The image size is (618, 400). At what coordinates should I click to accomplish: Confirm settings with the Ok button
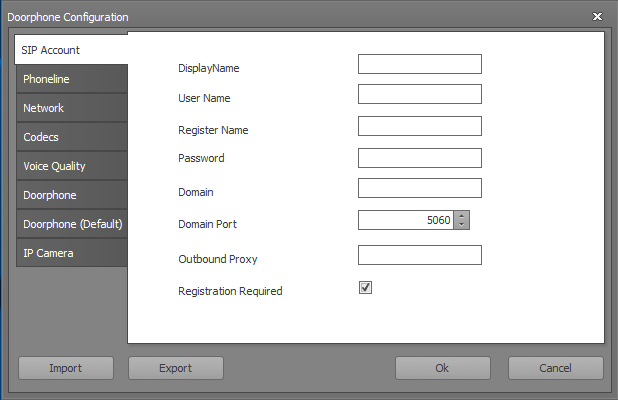point(443,368)
